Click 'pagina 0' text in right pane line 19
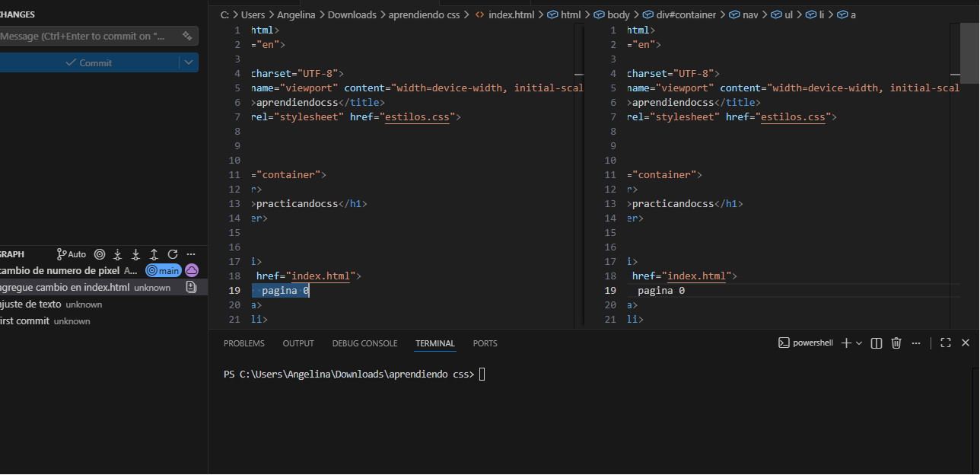Viewport: 980px width, 475px height. [661, 291]
